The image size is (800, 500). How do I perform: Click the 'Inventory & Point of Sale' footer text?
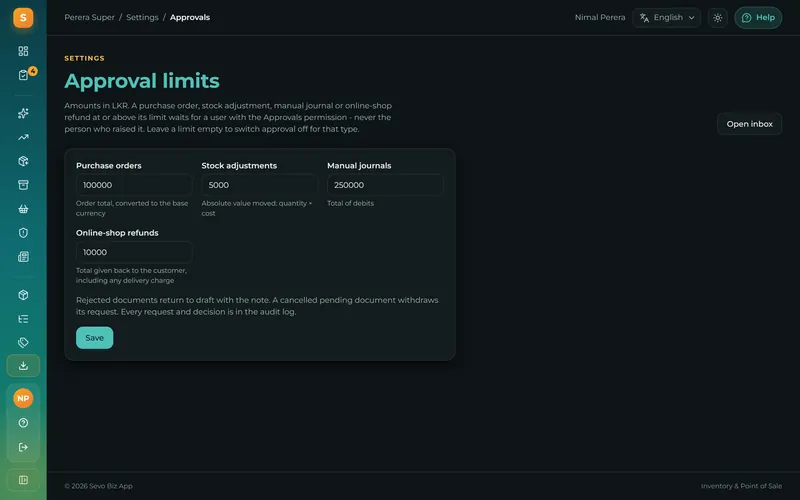(741, 486)
